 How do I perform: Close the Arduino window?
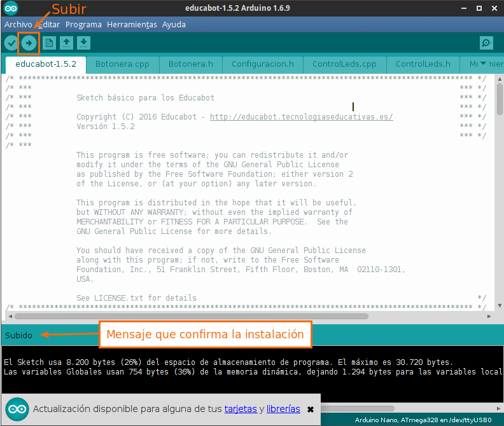pos(494,8)
